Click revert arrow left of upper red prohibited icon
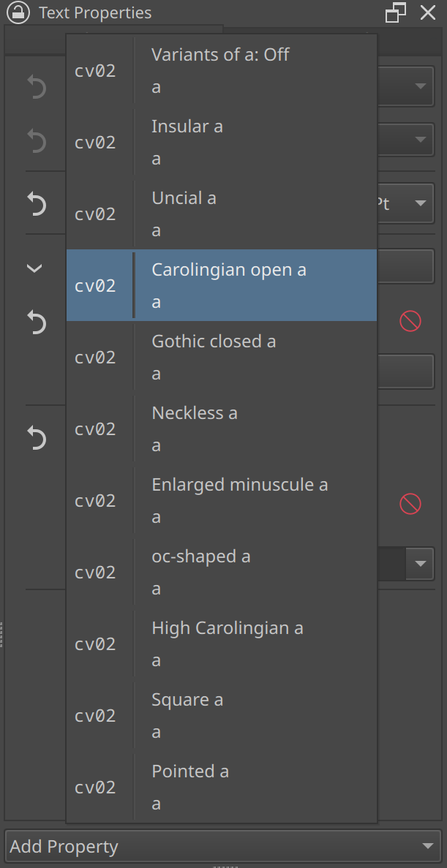The width and height of the screenshot is (447, 868). (x=37, y=322)
